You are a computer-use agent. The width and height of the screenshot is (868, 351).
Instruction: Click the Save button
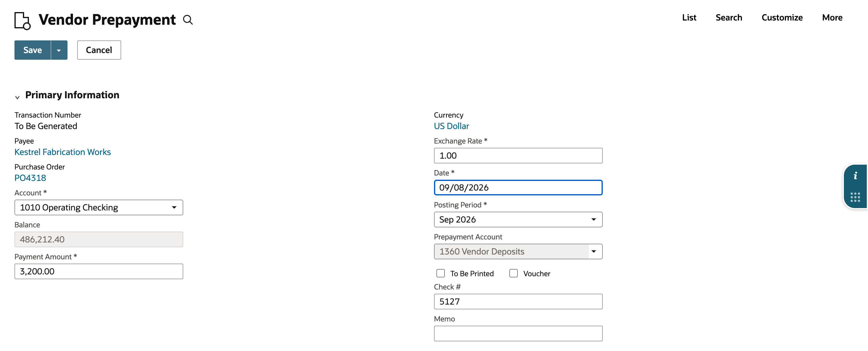click(33, 50)
